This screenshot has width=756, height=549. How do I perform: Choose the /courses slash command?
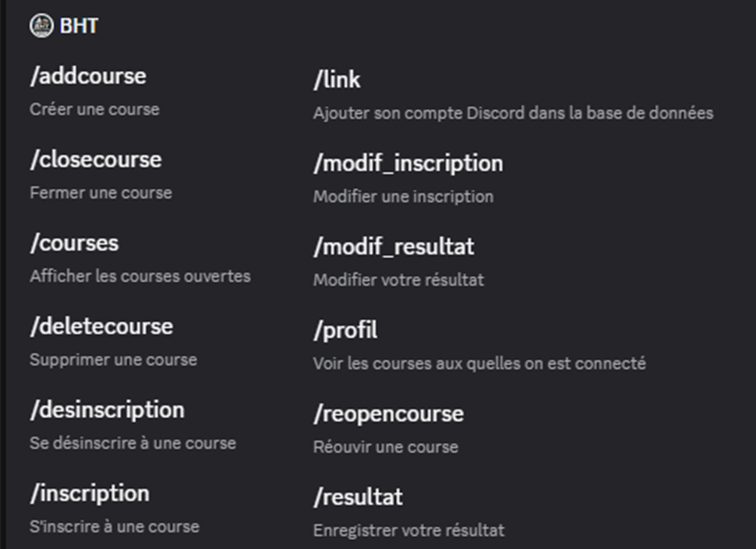point(74,243)
